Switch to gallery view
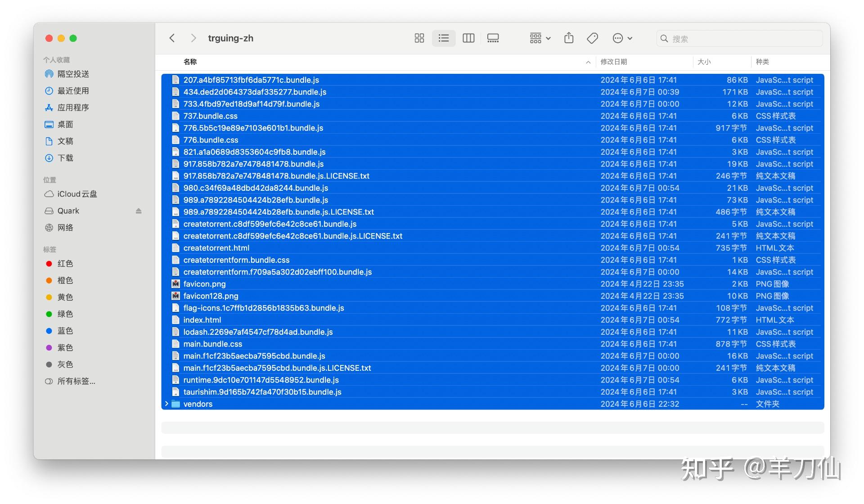Image resolution: width=864 pixels, height=504 pixels. coord(493,38)
